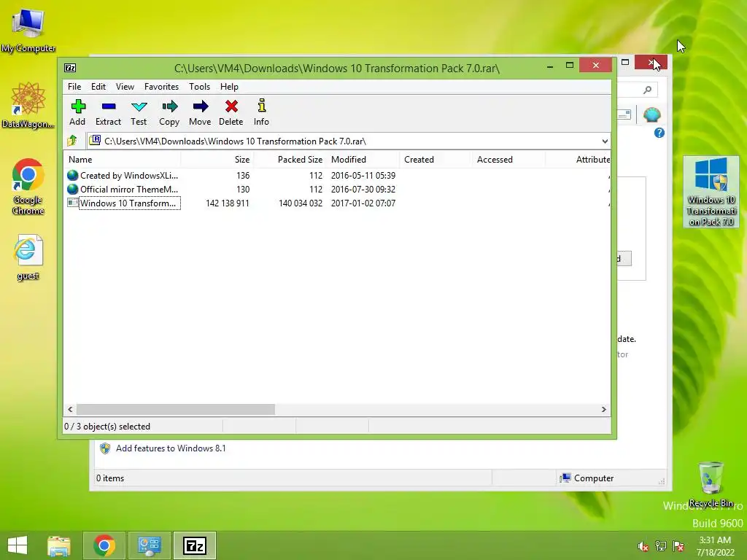Image resolution: width=747 pixels, height=560 pixels.
Task: Open Windows 10 Transformation Pack desktop icon
Action: coord(711,192)
